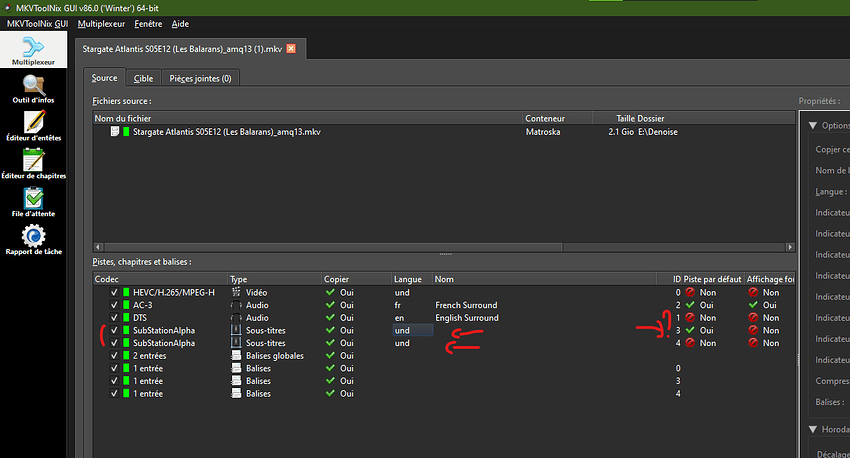Sort tracks by Codec column header
850x458 pixels.
pyautogui.click(x=160, y=279)
